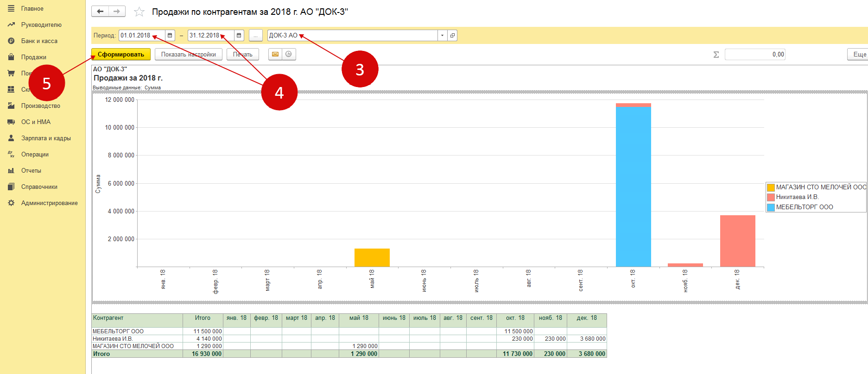The height and width of the screenshot is (374, 868).
Task: Open the Отчеты chart icon
Action: coord(11,170)
